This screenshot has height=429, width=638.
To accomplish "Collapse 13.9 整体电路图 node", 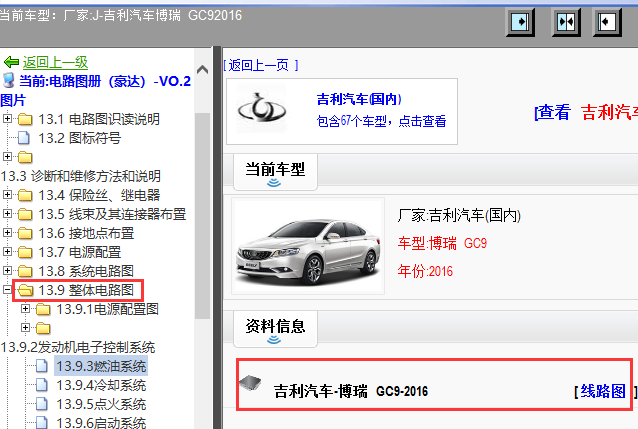I will click(x=7, y=289).
